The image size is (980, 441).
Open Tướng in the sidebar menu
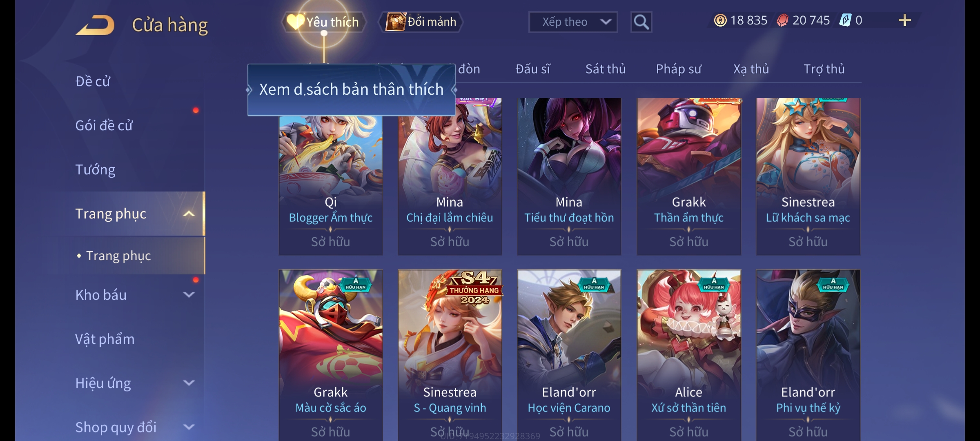(95, 169)
